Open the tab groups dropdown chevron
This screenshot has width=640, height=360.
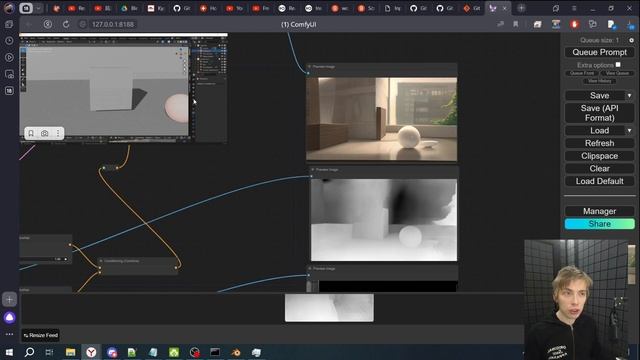point(38,8)
